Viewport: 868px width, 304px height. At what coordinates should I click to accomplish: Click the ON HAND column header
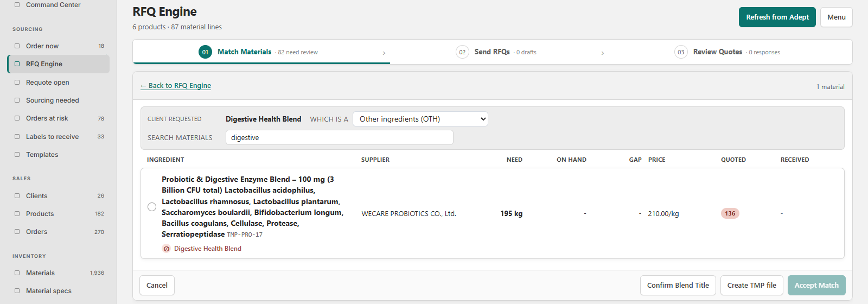pos(571,160)
